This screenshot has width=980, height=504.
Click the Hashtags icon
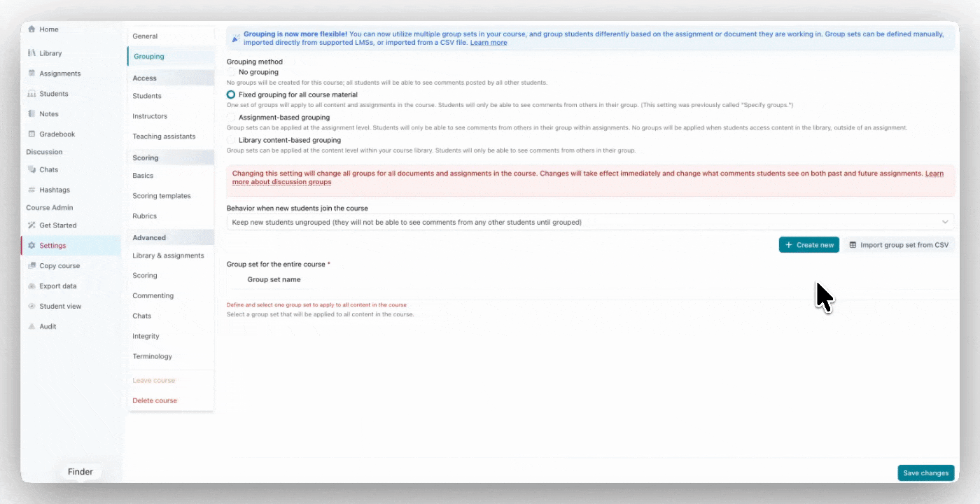(31, 190)
